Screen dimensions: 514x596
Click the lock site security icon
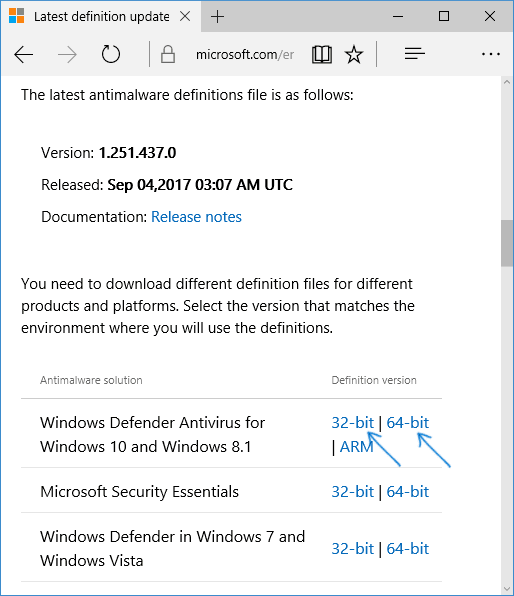pyautogui.click(x=168, y=54)
